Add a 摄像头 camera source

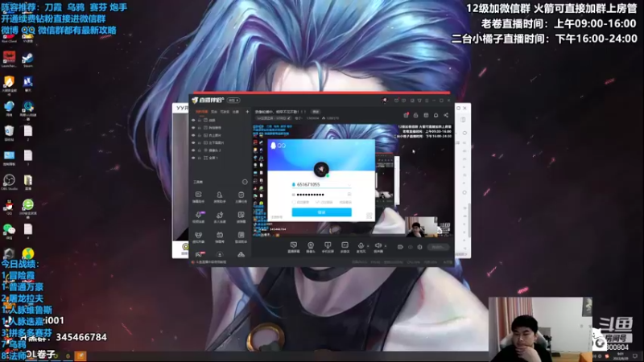[x=311, y=247]
